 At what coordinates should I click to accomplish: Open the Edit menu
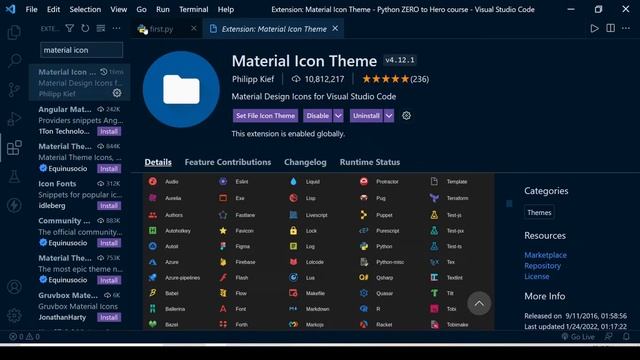click(53, 9)
